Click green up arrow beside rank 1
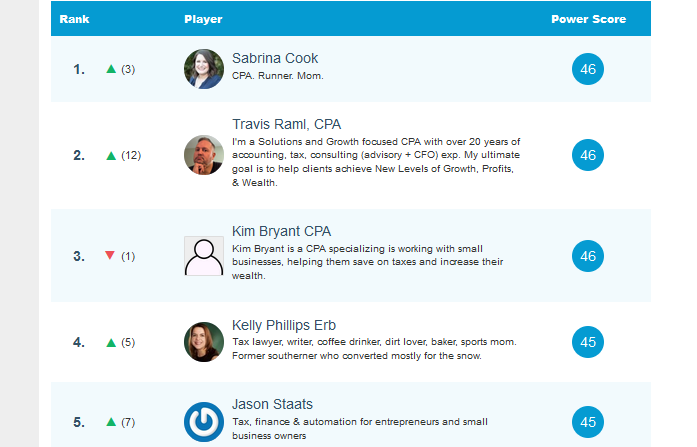697x447 pixels. point(111,69)
